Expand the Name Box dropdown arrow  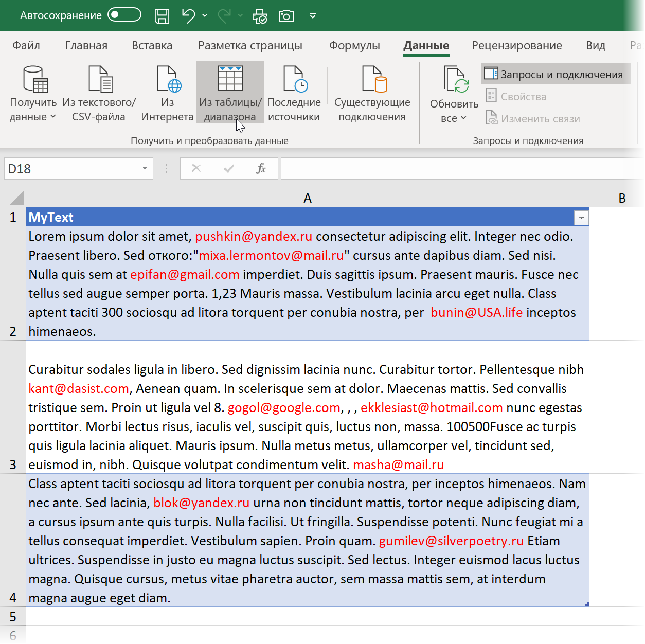(x=145, y=169)
